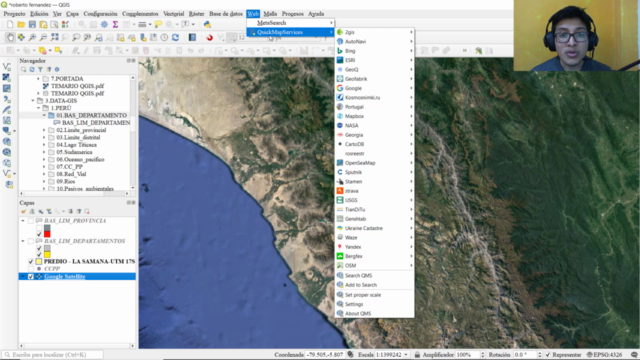Select the TEMARIO QGIS.pdf first entry
This screenshot has height=360, width=640.
point(77,86)
